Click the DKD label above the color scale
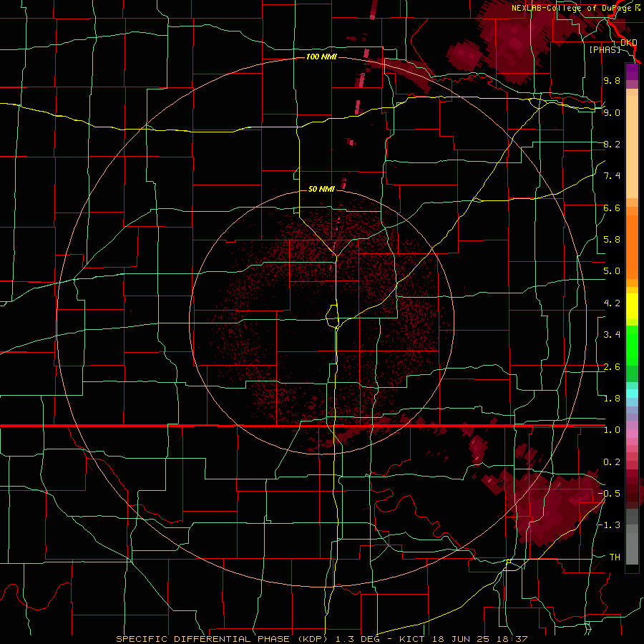Image resolution: width=644 pixels, height=644 pixels. click(x=628, y=43)
